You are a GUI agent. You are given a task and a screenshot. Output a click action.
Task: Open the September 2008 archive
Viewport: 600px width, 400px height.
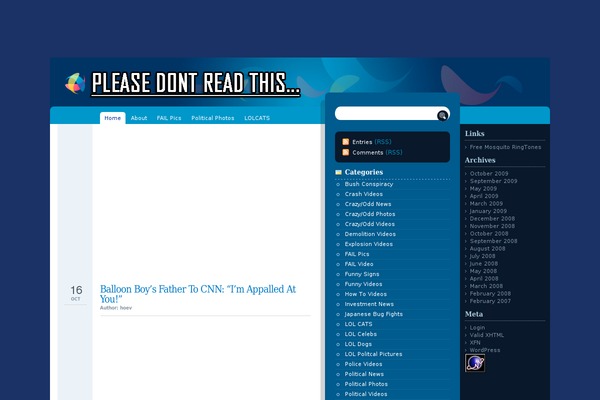tap(493, 241)
